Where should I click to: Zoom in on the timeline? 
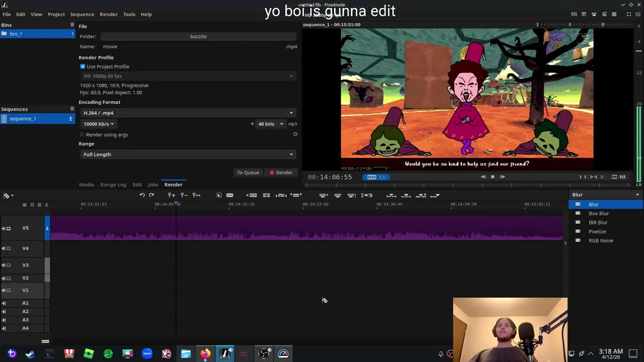[x=172, y=195]
